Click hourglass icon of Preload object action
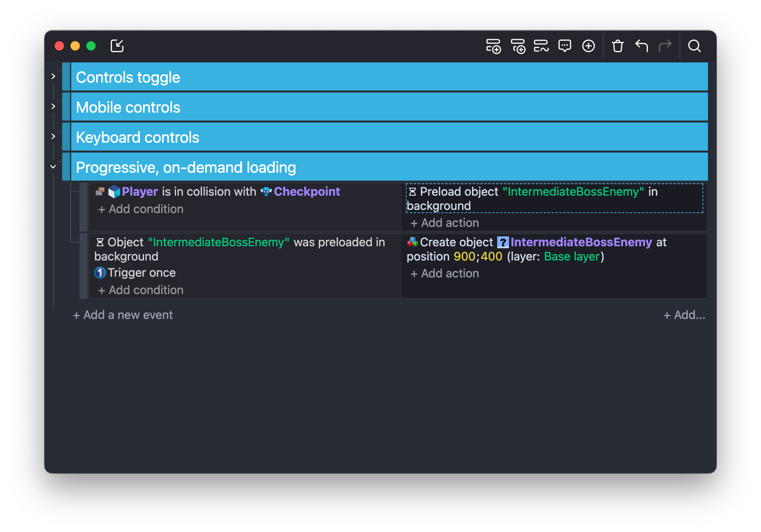This screenshot has height=532, width=761. click(x=413, y=192)
